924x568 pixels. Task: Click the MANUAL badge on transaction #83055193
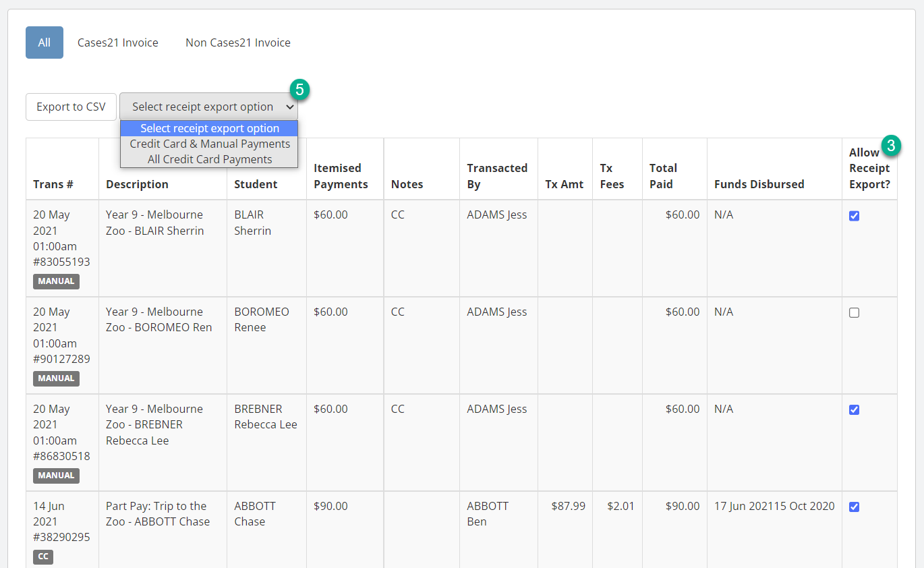click(56, 281)
